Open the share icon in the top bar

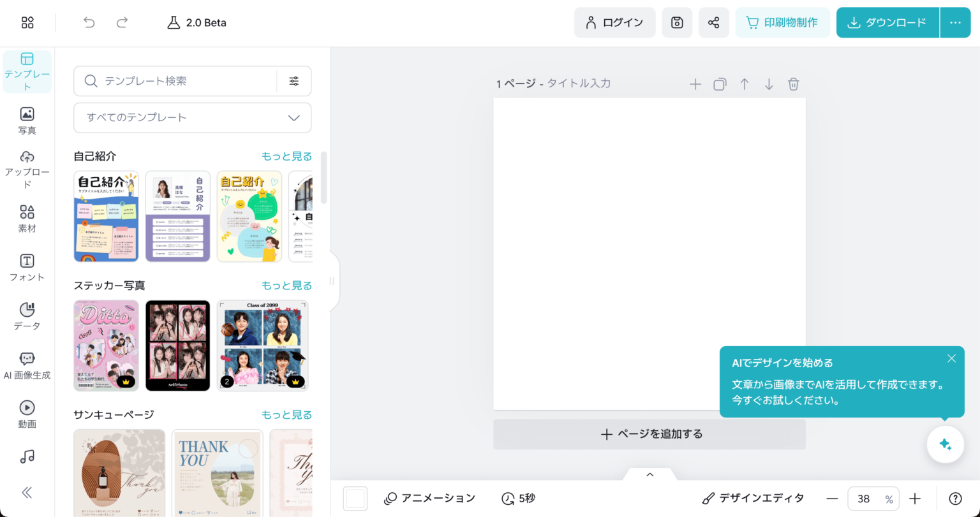[713, 22]
